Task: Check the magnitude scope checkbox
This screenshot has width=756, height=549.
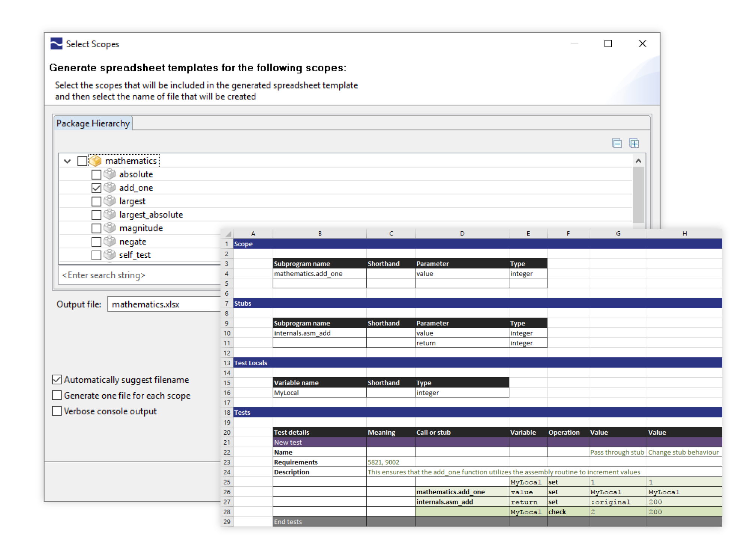Action: (96, 228)
